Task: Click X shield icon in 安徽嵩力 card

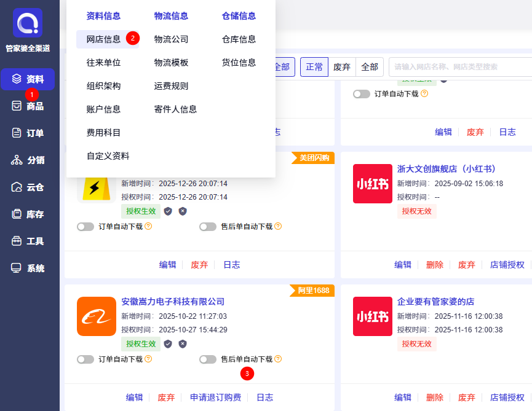Action: coord(183,344)
